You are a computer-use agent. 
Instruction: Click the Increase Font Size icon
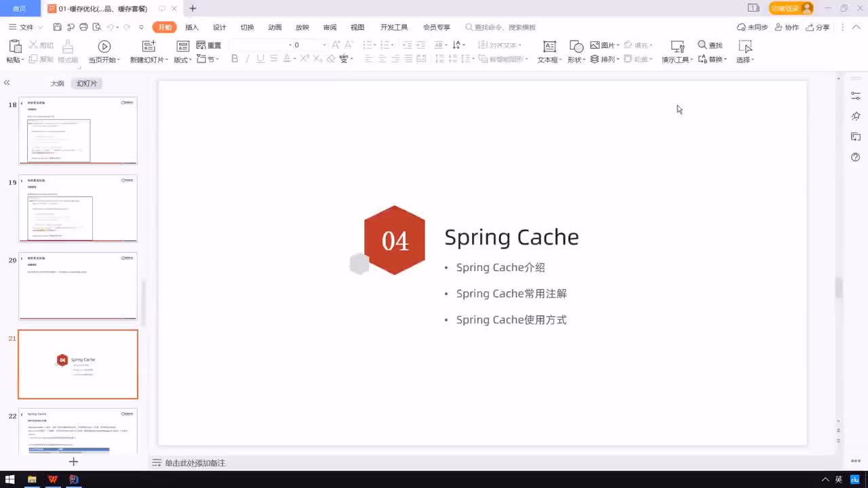tap(336, 45)
